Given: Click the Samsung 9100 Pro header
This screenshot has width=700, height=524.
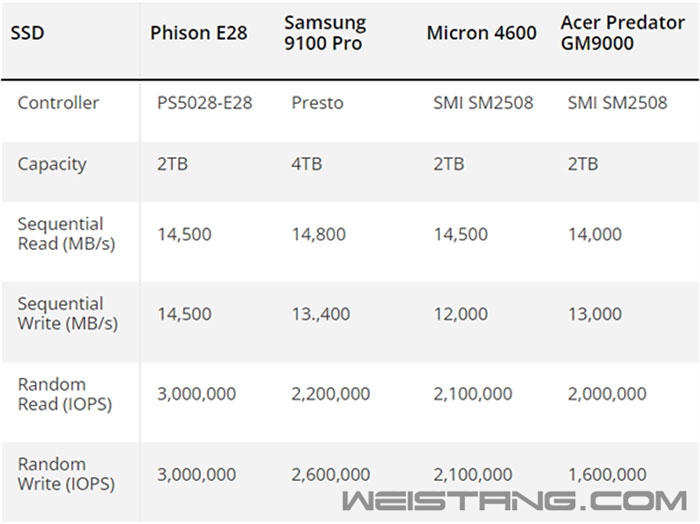Looking at the screenshot, I should [x=325, y=33].
